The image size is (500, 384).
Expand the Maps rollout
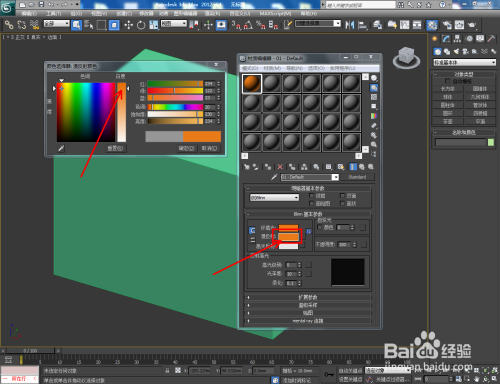point(308,313)
